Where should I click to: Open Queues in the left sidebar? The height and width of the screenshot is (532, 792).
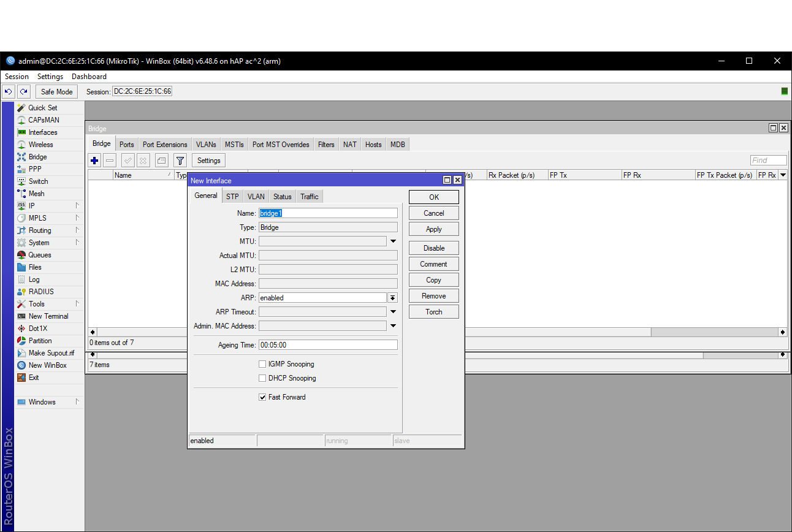pos(40,255)
